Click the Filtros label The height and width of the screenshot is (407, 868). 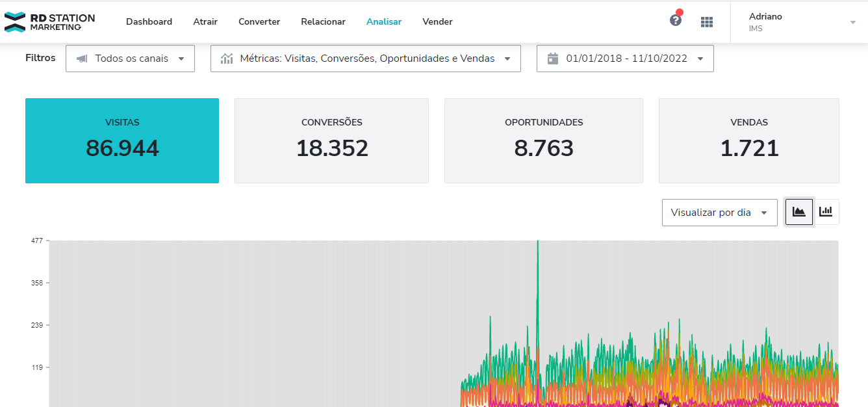point(40,58)
